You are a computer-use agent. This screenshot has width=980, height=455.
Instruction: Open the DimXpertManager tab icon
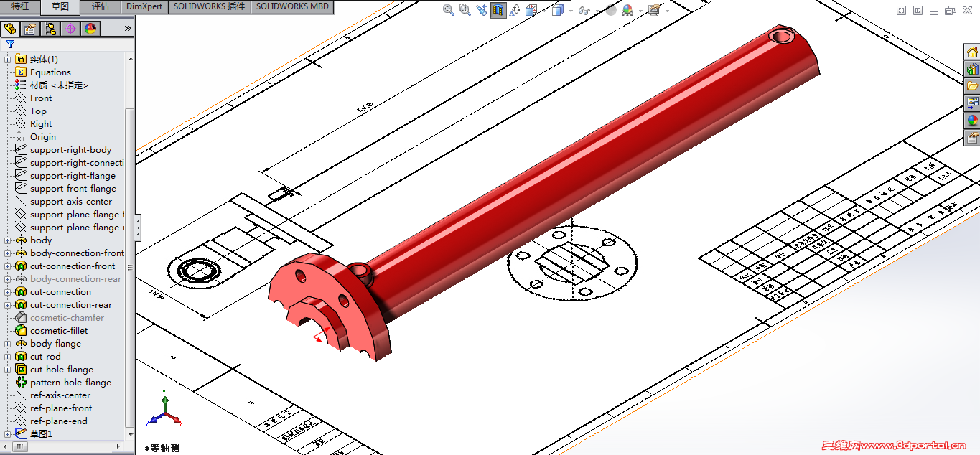tap(70, 29)
